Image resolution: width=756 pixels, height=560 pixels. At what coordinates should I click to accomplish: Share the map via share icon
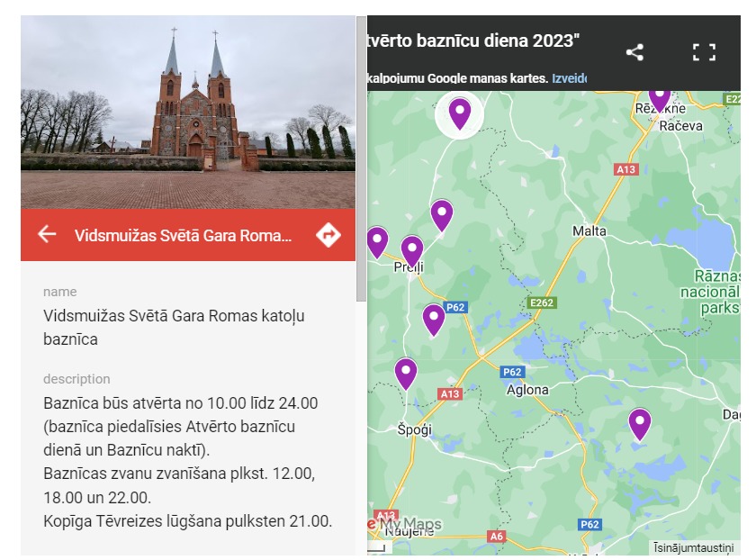click(634, 52)
